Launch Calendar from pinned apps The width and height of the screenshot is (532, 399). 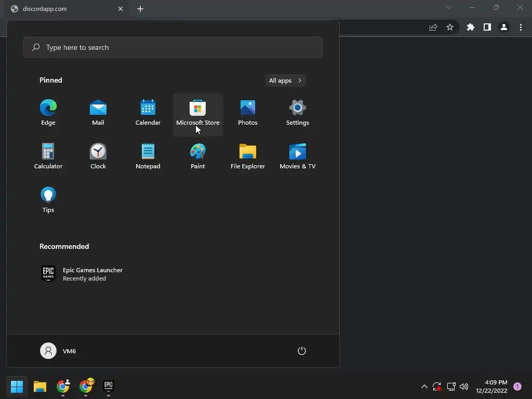148,113
